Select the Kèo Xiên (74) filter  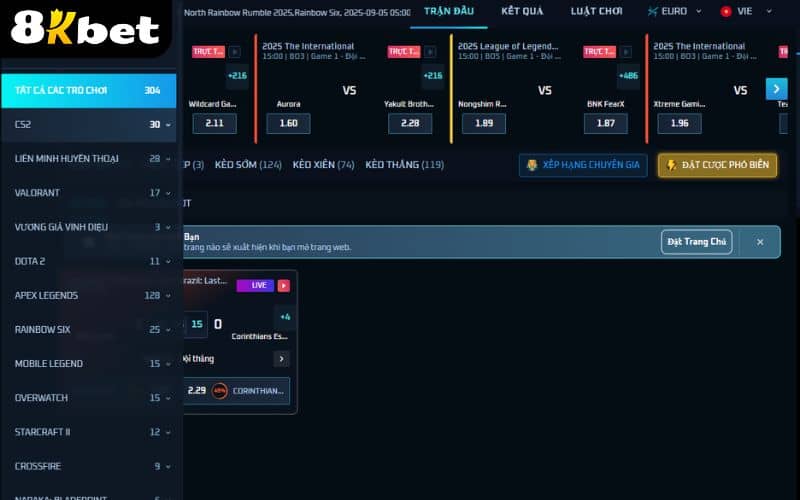pos(323,165)
